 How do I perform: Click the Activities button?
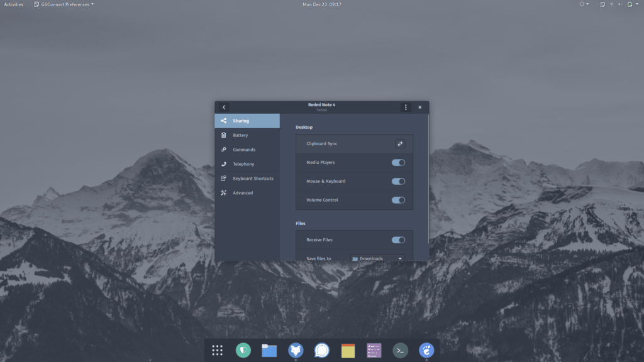tap(13, 4)
